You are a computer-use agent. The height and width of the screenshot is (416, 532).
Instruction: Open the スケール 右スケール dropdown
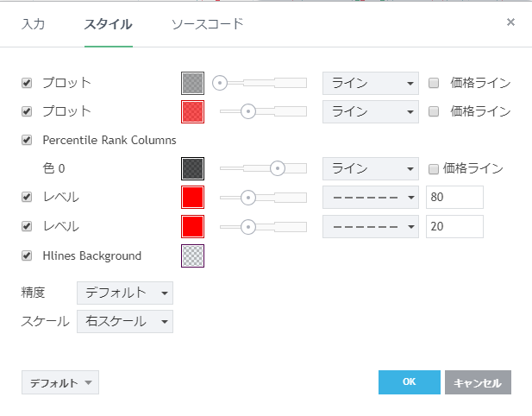(125, 322)
